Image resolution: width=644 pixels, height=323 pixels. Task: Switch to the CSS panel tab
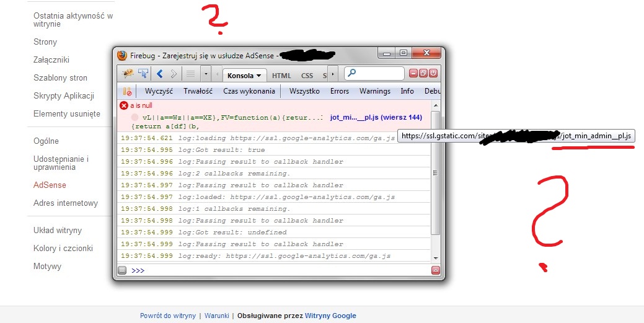coord(307,76)
